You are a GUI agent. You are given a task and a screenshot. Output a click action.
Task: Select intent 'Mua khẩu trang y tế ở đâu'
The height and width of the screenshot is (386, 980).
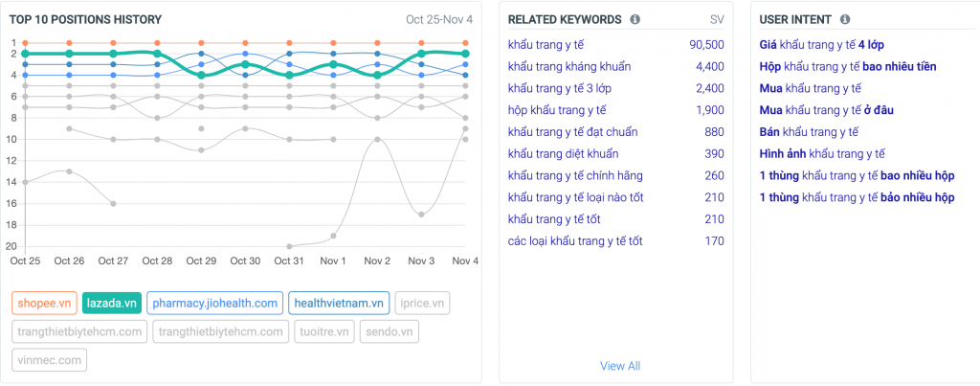click(x=826, y=110)
